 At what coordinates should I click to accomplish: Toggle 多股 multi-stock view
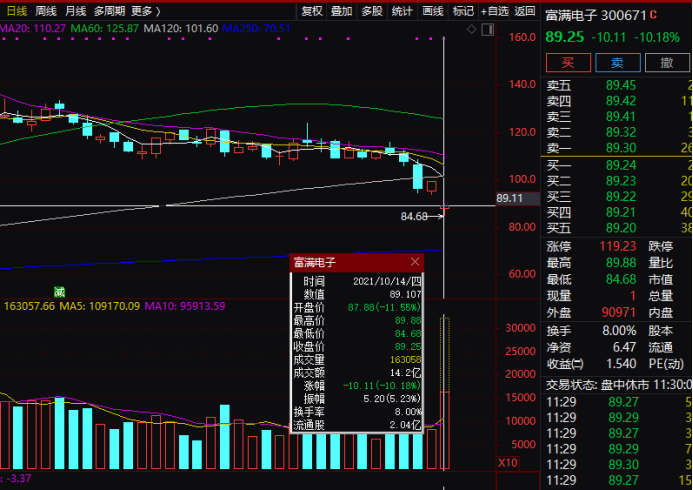[x=372, y=11]
